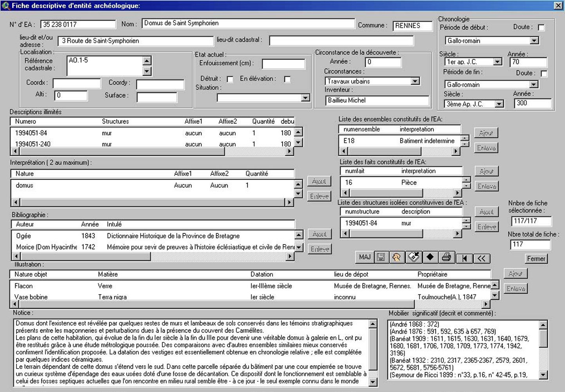565x392 pixels.
Task: Click the lieu-dit cadastral input field
Action: [341, 40]
